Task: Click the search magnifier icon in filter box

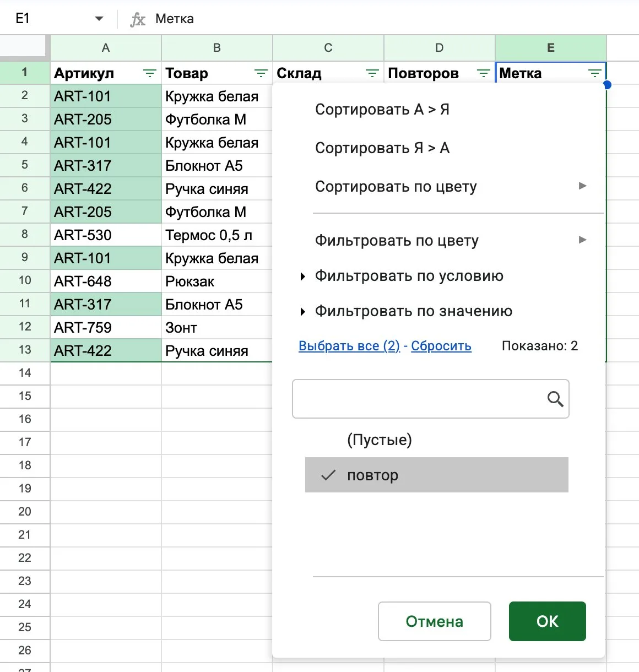Action: click(555, 399)
